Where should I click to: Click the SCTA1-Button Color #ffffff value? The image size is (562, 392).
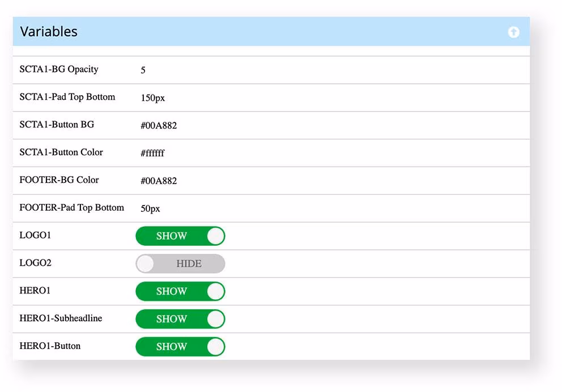pos(152,154)
